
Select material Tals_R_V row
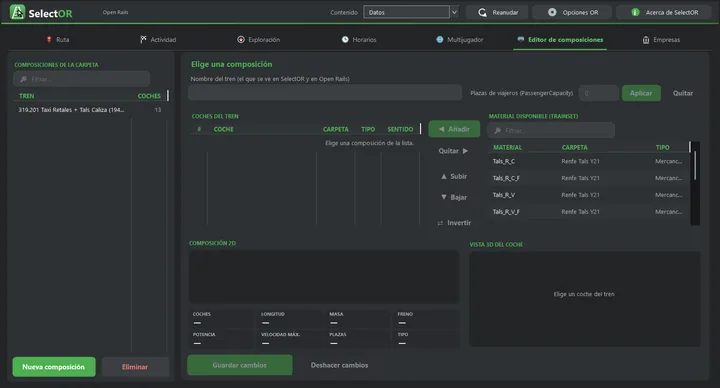point(588,195)
